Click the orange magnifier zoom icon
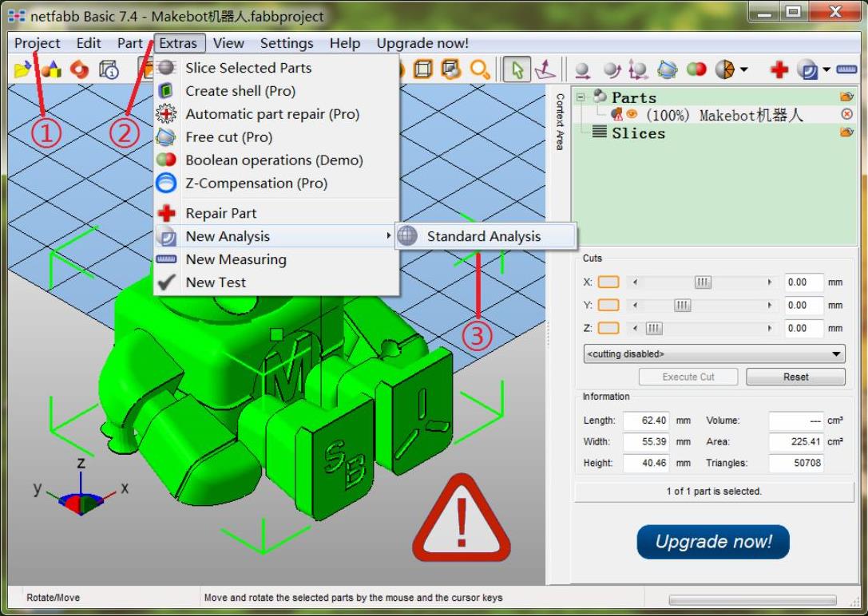The height and width of the screenshot is (616, 868). (480, 69)
